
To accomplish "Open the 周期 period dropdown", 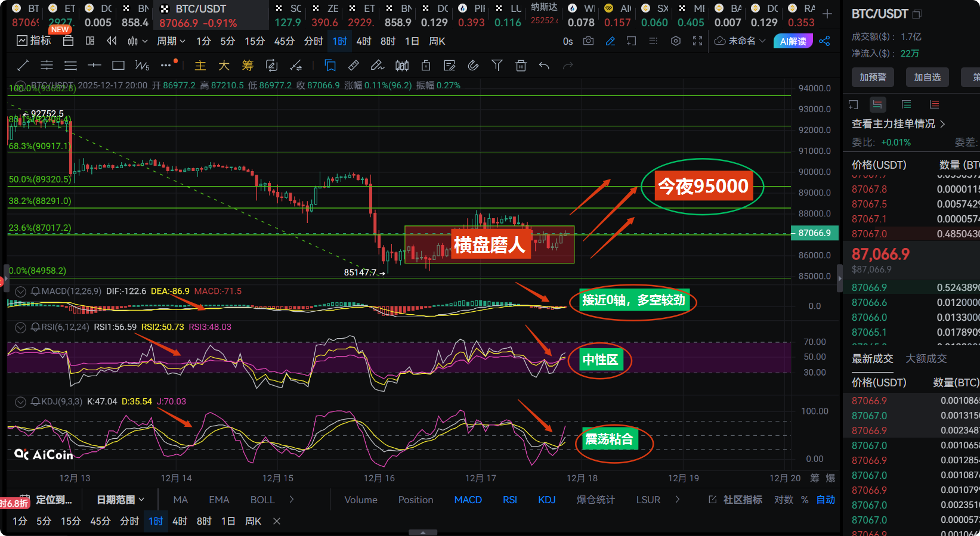I will (171, 41).
